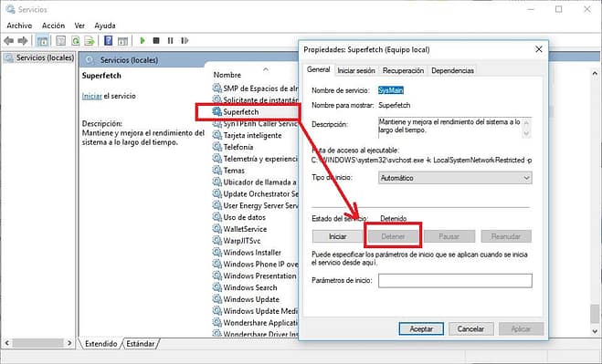Click the Servicios (locales) header icon
Image resolution: width=602 pixels, height=364 pixels.
click(90, 60)
